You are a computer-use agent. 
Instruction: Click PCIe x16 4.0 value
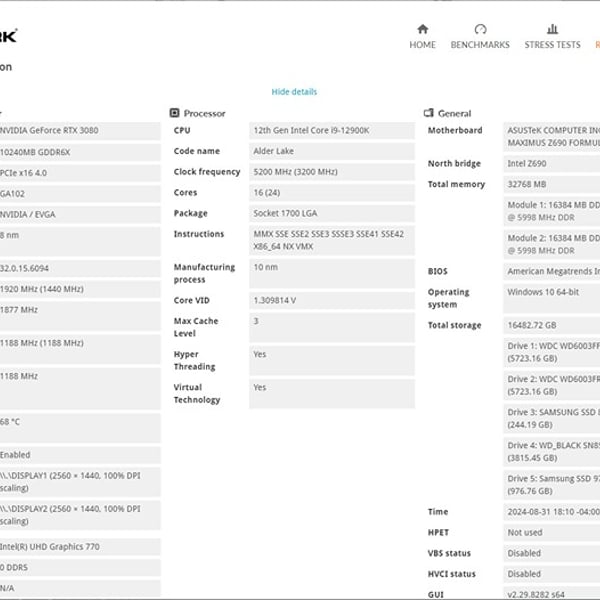pyautogui.click(x=80, y=173)
